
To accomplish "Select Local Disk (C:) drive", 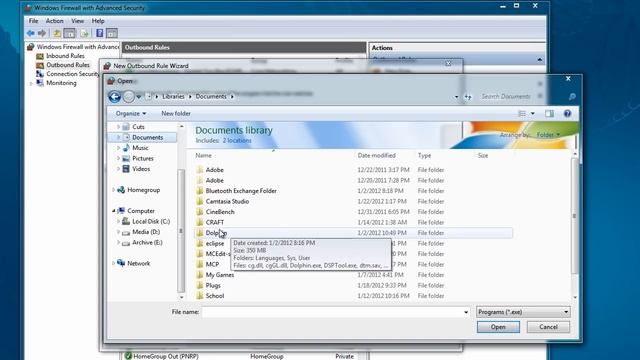I will [x=147, y=221].
